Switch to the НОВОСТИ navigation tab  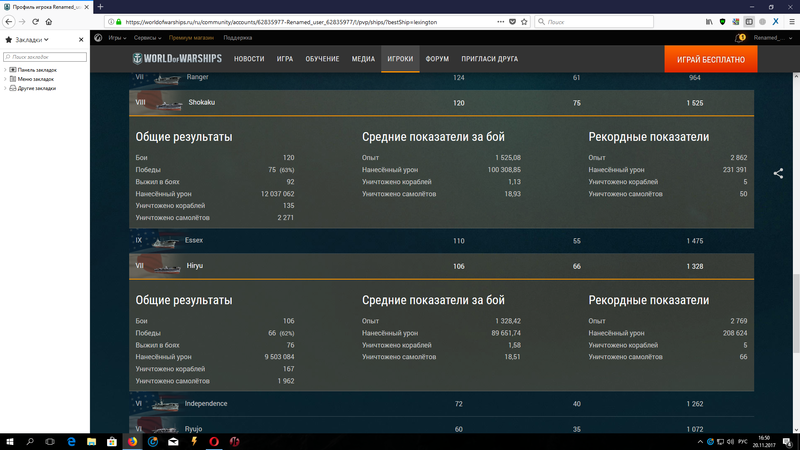coord(249,60)
